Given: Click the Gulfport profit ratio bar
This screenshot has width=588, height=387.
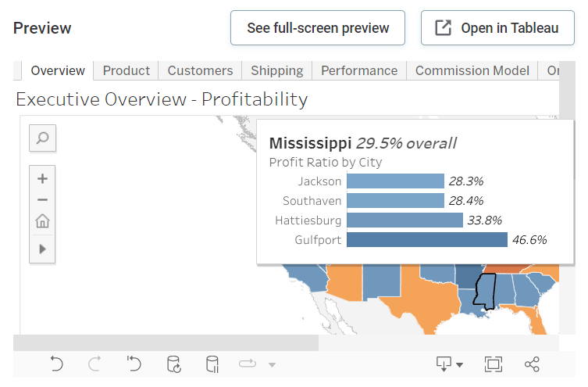Looking at the screenshot, I should coord(426,240).
